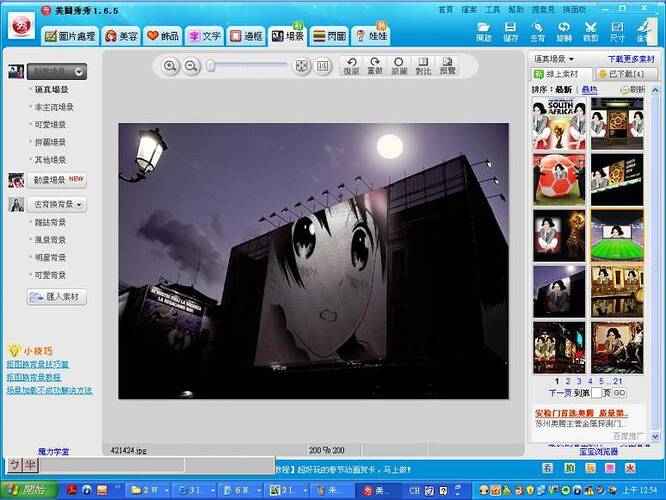Click the 復原 undo icon
The width and height of the screenshot is (666, 500).
click(x=351, y=66)
